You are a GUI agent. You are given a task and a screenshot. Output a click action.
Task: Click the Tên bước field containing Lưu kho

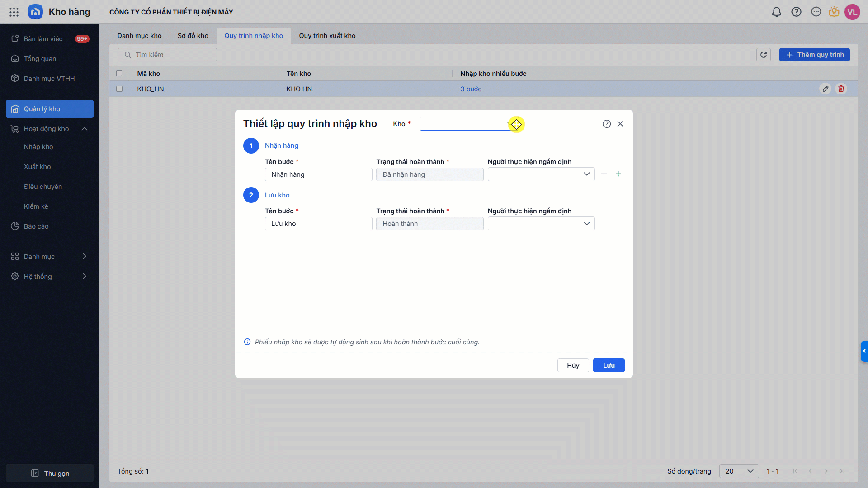[318, 224]
